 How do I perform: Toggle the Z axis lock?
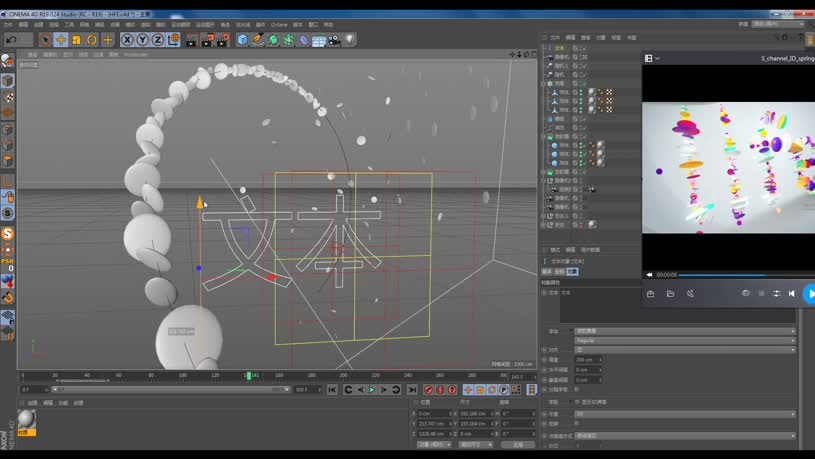tap(157, 40)
